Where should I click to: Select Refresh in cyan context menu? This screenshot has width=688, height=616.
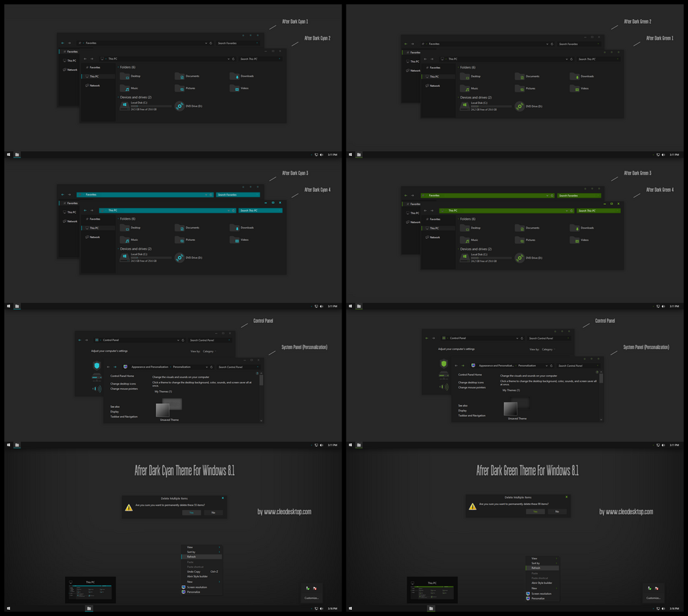(202, 556)
